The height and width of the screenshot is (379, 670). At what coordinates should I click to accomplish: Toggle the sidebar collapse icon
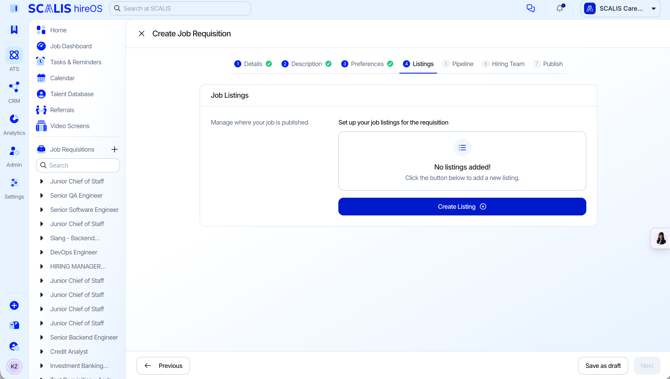tap(14, 8)
